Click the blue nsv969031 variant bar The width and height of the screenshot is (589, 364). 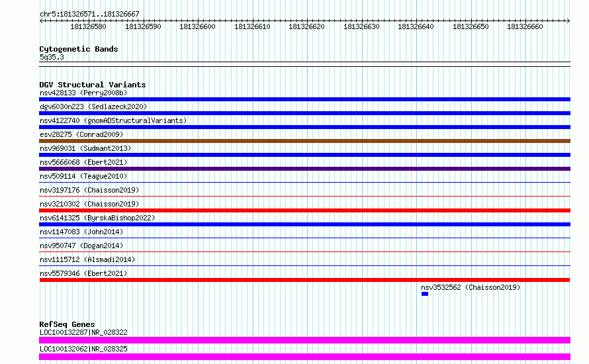coord(304,155)
